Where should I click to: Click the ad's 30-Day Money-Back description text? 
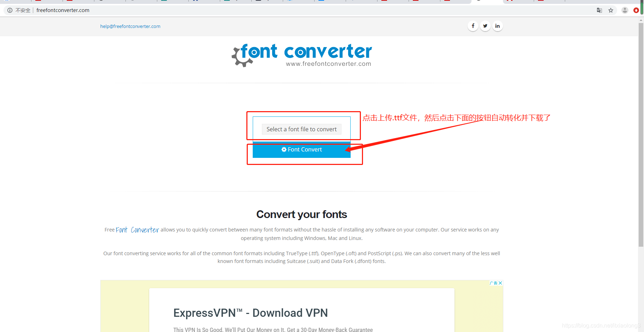tap(273, 330)
